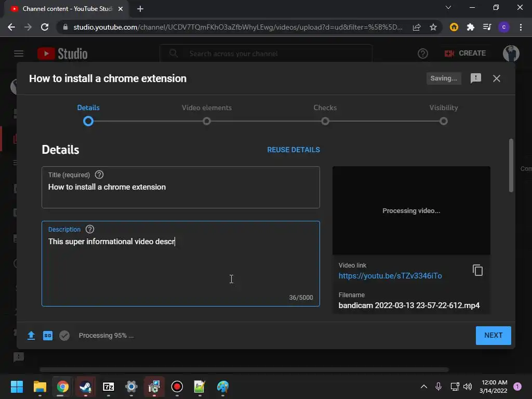532x399 pixels.
Task: Click the horizontal scrollbar under the dialog
Action: [x=244, y=369]
